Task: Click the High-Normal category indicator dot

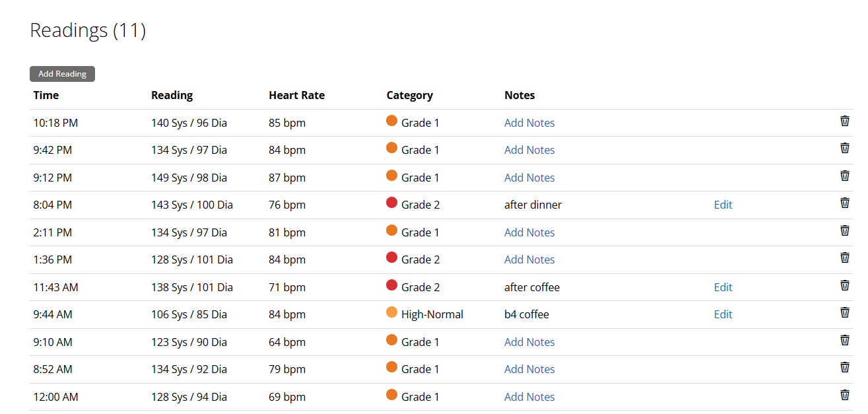Action: click(x=391, y=312)
